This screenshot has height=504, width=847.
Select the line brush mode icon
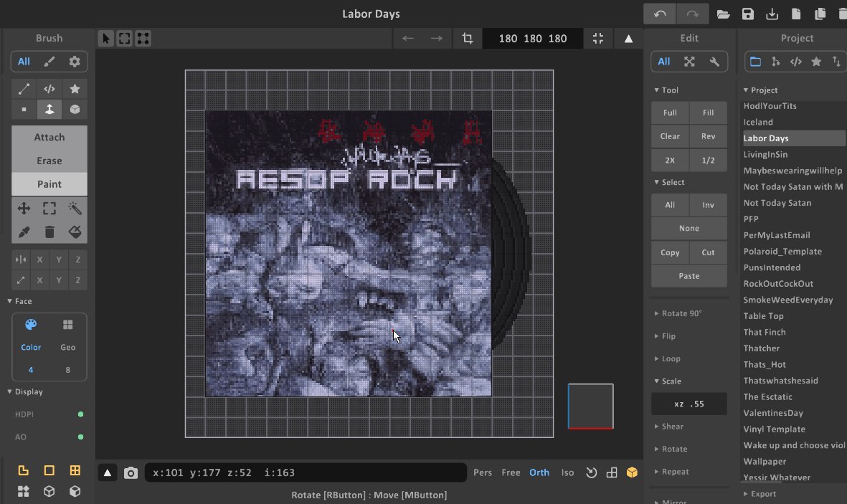[x=24, y=89]
